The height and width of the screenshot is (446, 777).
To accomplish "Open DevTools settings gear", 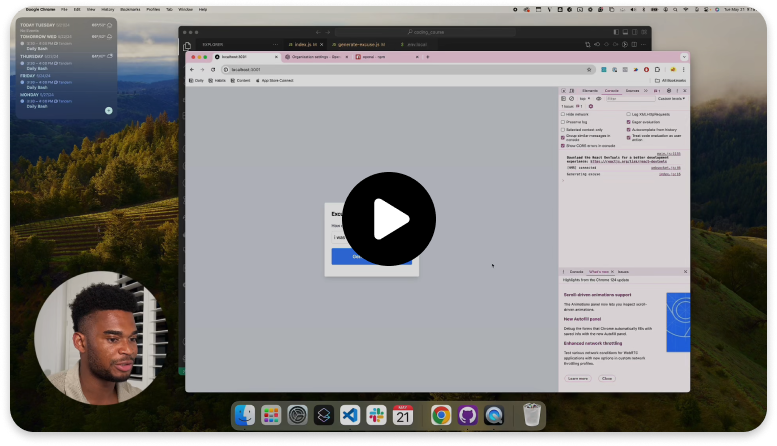I will tap(669, 91).
